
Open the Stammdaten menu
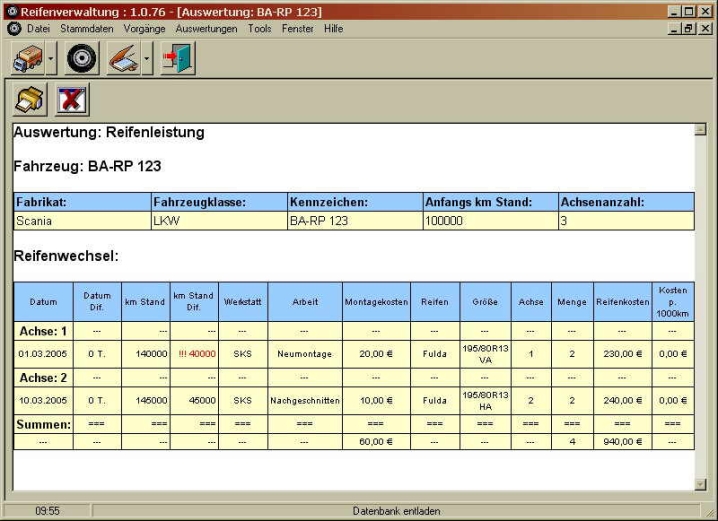click(87, 29)
